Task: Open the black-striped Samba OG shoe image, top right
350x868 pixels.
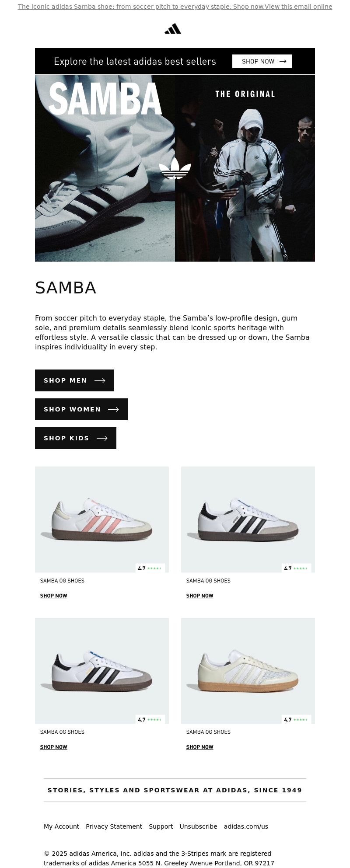Action: [x=248, y=519]
